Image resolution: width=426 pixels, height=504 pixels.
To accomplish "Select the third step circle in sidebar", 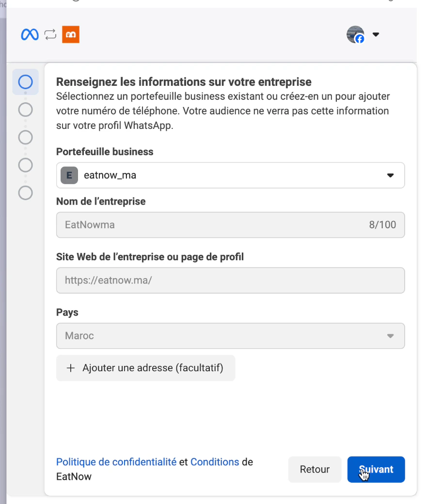I will pyautogui.click(x=25, y=137).
